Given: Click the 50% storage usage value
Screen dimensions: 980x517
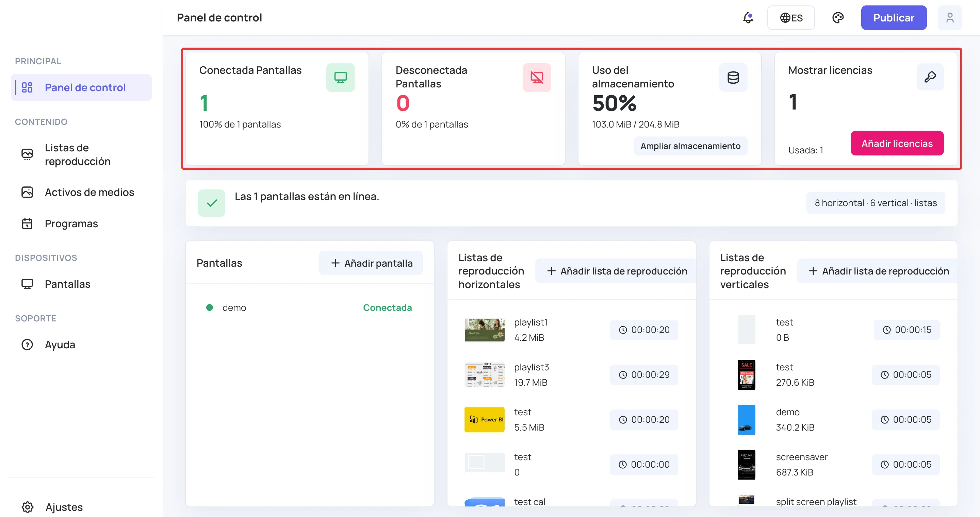Looking at the screenshot, I should click(x=614, y=103).
